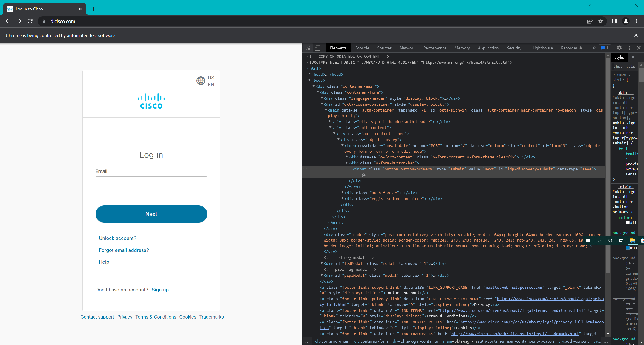644x345 pixels.
Task: Toggle the device toolbar icon
Action: 317,48
